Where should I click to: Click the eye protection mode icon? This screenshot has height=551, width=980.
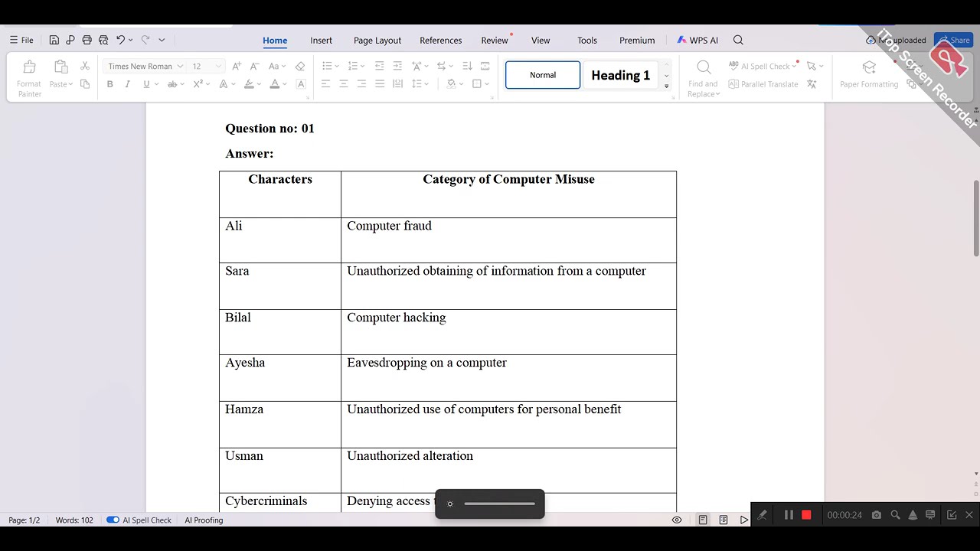click(x=677, y=520)
